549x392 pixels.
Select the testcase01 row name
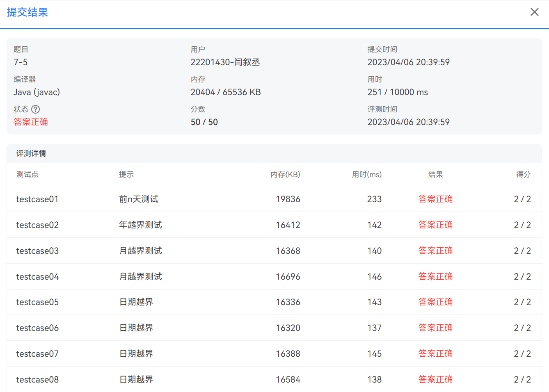[x=37, y=199]
